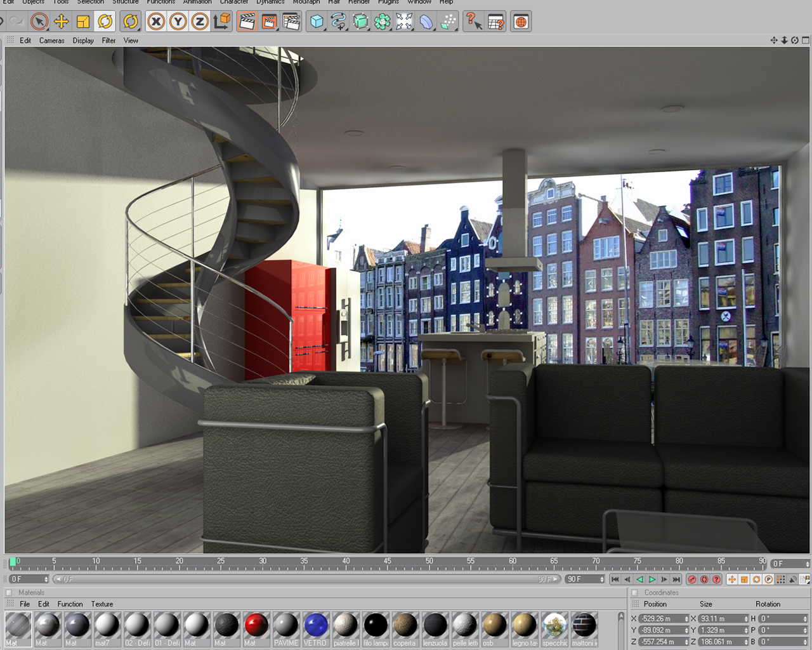Adjust the 90 F end frame stepper
Screen dimensions: 812x650
[602, 579]
